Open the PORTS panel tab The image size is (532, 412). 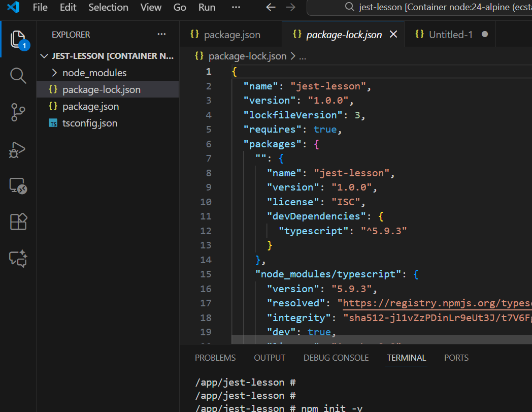click(x=456, y=358)
